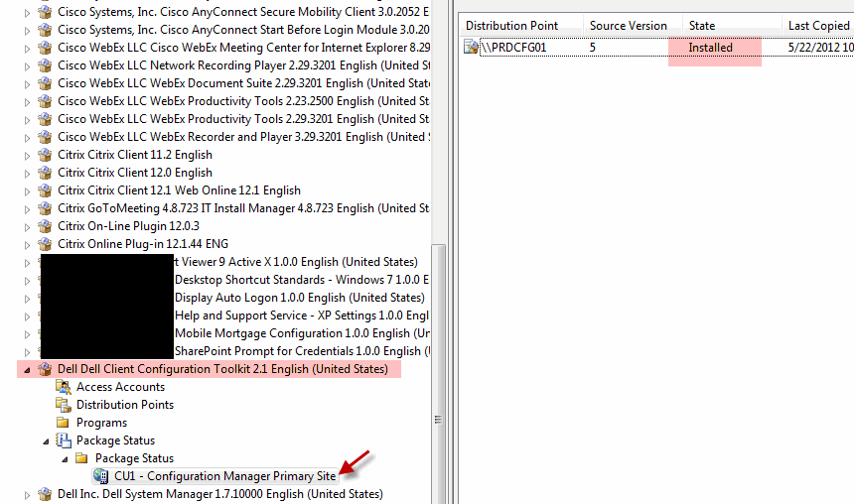Click the 5/22/2012 last copied date
Screen dimensions: 854x504
tap(821, 48)
